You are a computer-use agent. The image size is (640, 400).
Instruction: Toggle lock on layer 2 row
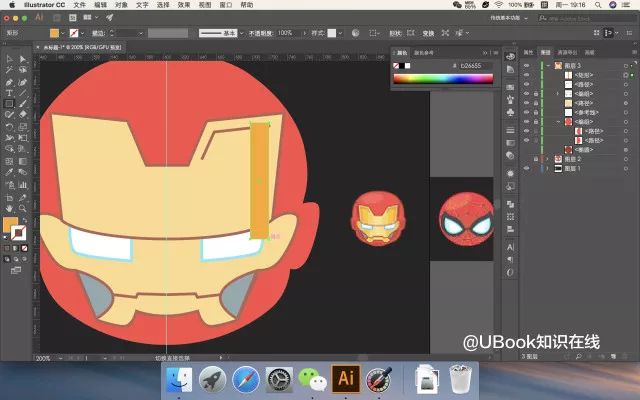pyautogui.click(x=536, y=159)
